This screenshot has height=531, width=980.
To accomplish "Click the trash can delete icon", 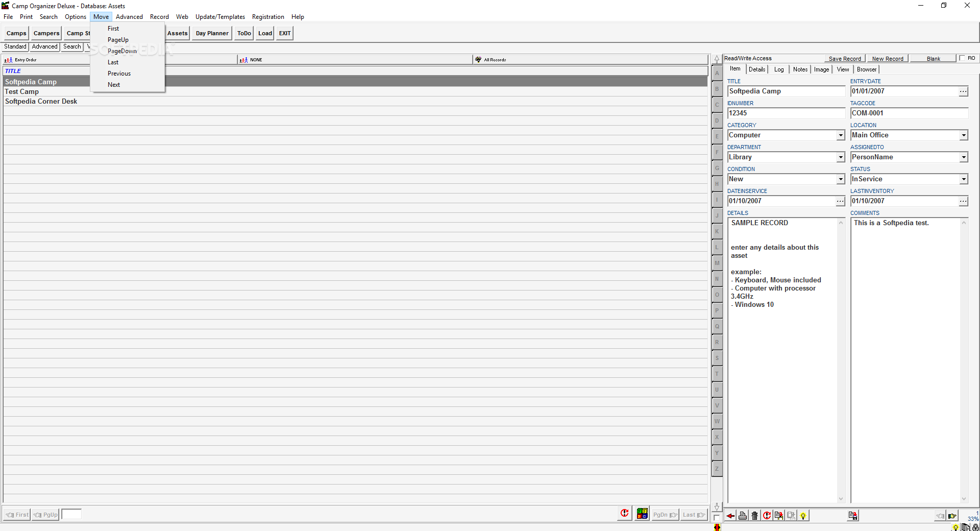I will pyautogui.click(x=755, y=516).
